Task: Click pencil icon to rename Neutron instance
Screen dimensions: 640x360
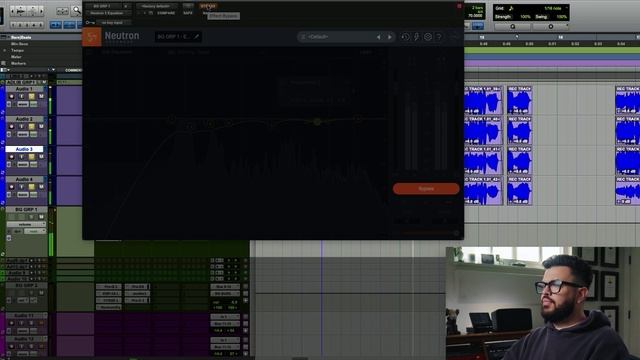Action: [196, 37]
